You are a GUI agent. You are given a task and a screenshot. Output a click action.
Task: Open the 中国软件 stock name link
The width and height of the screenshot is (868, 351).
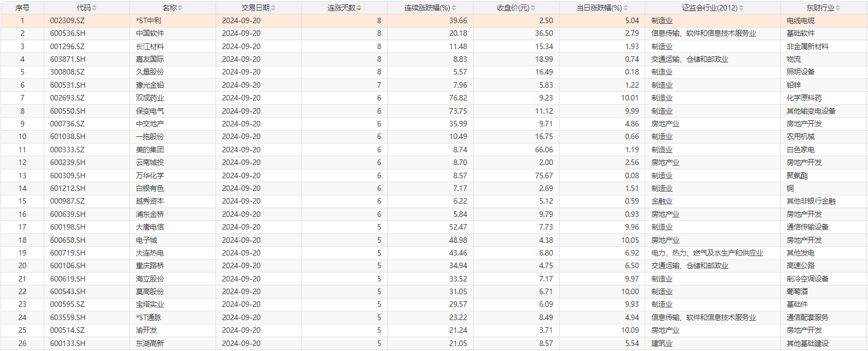pos(150,33)
